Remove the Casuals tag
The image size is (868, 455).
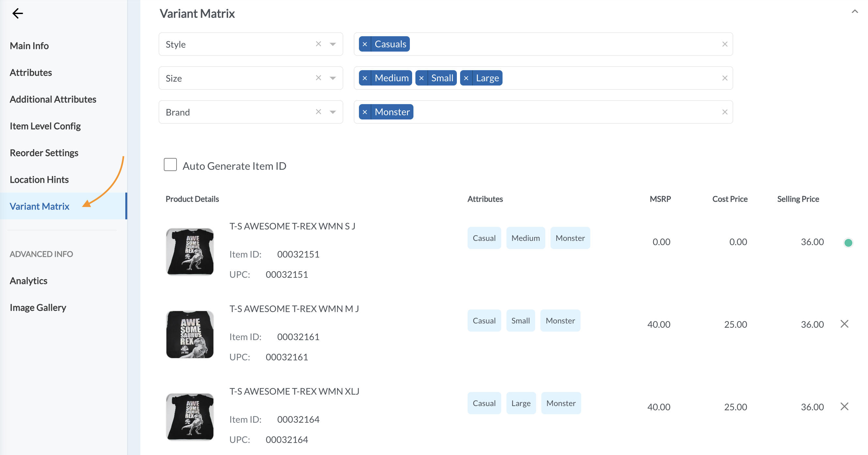365,44
